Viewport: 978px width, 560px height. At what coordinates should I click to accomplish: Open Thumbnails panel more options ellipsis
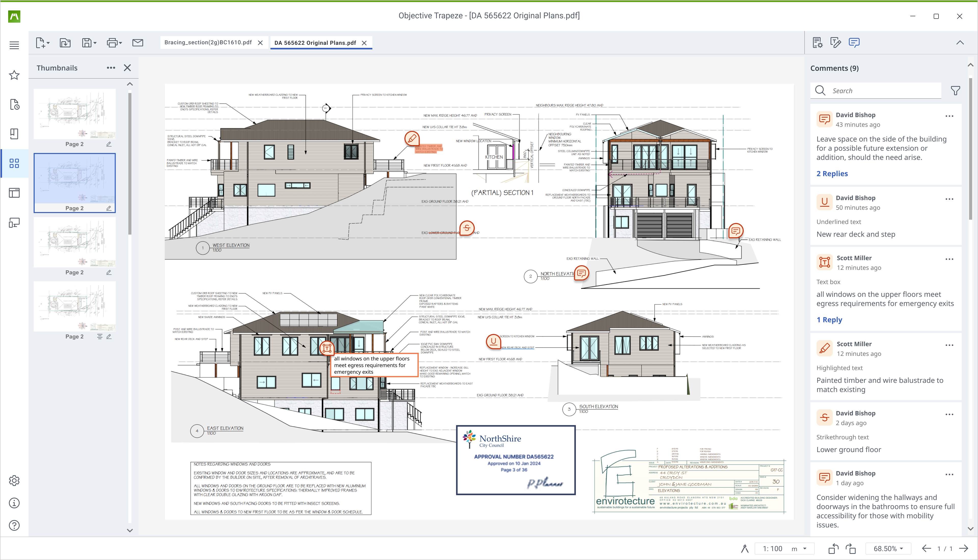click(111, 68)
